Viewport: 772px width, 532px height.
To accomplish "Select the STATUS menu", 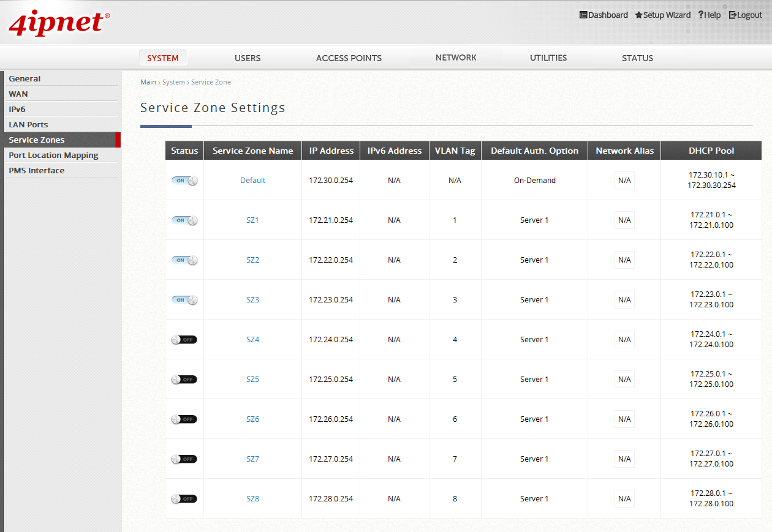I will coord(637,58).
